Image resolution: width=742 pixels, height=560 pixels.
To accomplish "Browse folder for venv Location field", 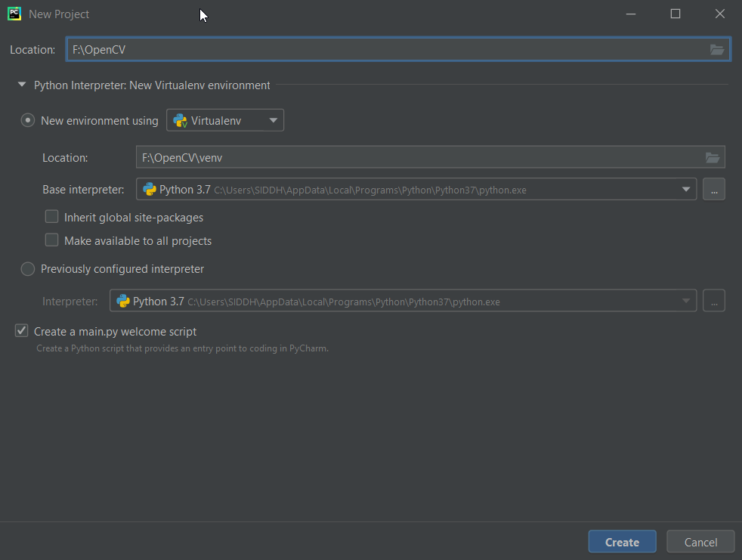I will (x=713, y=157).
